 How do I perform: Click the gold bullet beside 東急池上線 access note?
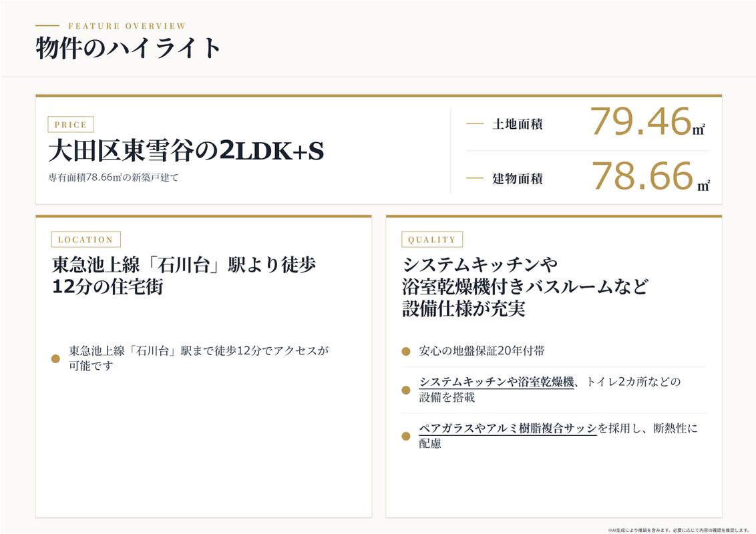click(55, 358)
